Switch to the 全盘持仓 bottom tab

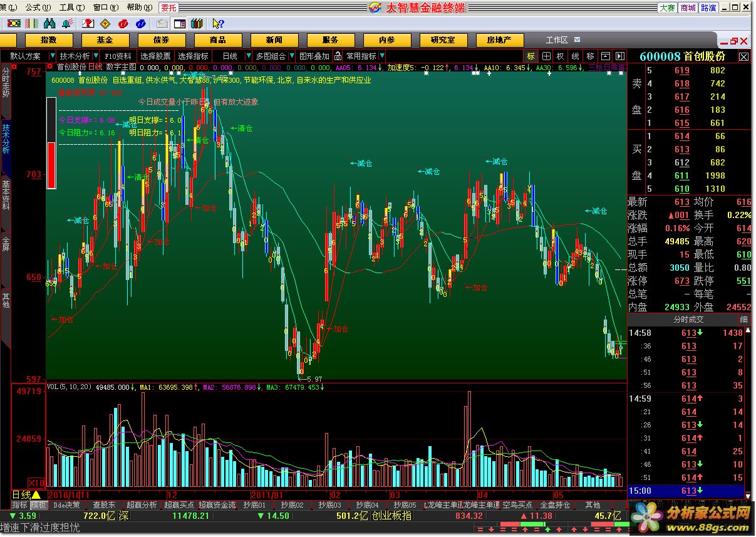(555, 504)
